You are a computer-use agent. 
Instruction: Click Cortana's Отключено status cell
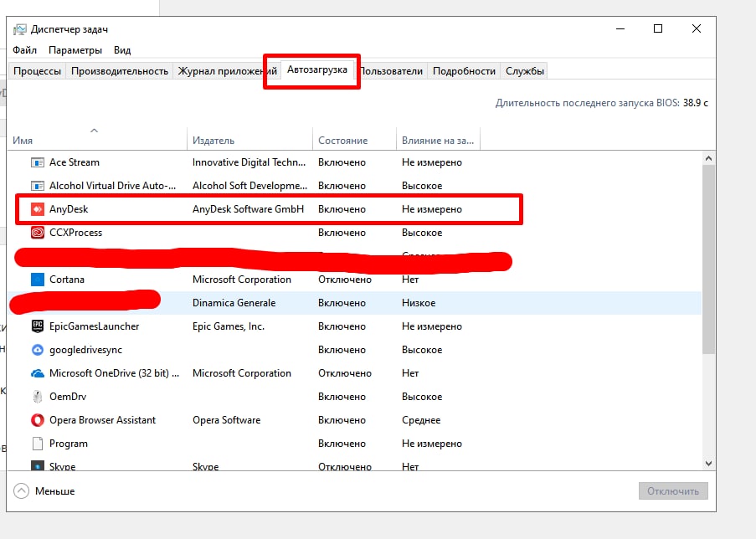(345, 280)
